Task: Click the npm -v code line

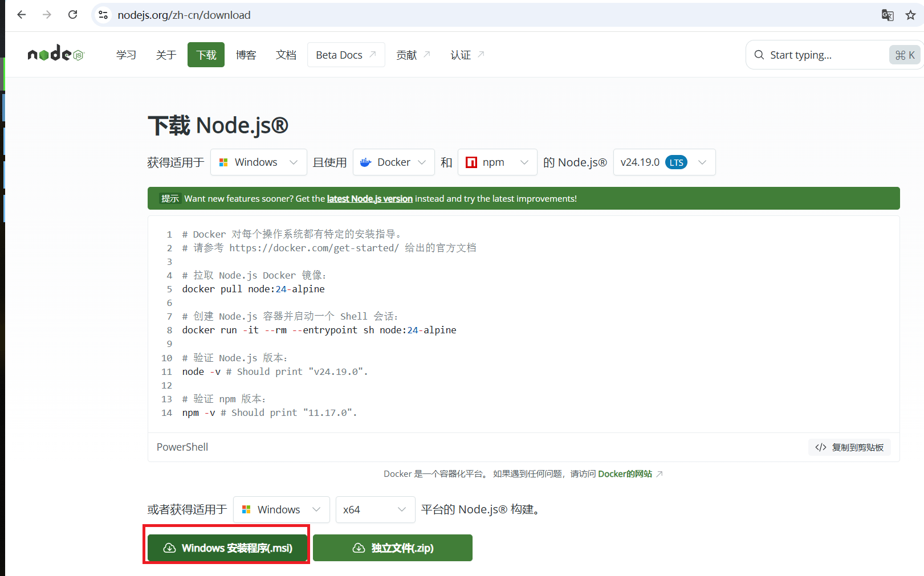Action: pyautogui.click(x=270, y=412)
